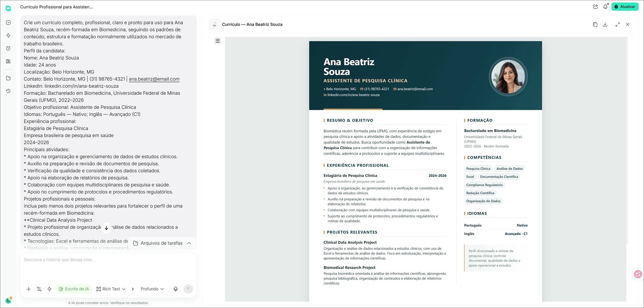Click the Compliance Regulatório skill tag
Image resolution: width=644 pixels, height=308 pixels.
484,185
